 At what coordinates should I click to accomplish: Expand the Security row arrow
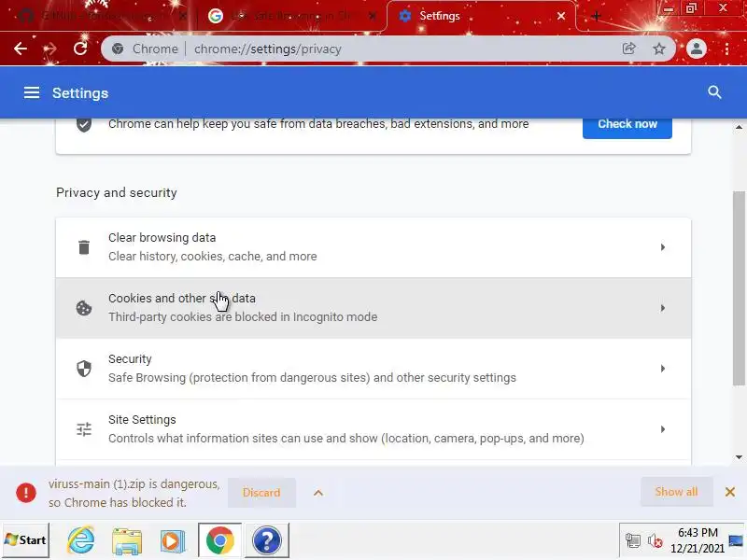(663, 369)
